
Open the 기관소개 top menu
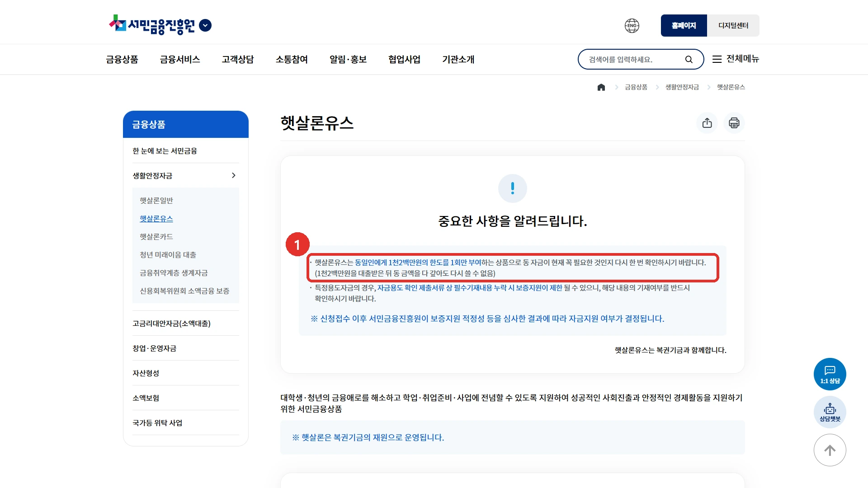click(458, 59)
